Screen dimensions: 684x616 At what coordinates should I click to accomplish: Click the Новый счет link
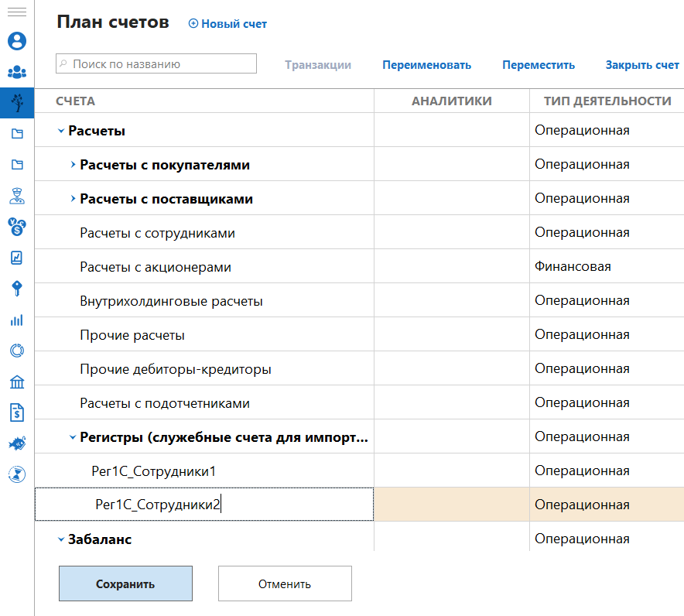[228, 24]
